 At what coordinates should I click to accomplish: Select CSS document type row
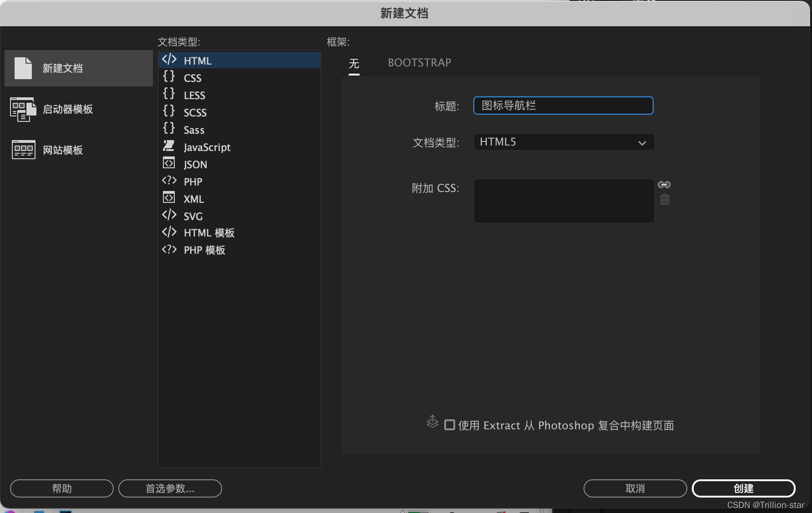pos(239,78)
